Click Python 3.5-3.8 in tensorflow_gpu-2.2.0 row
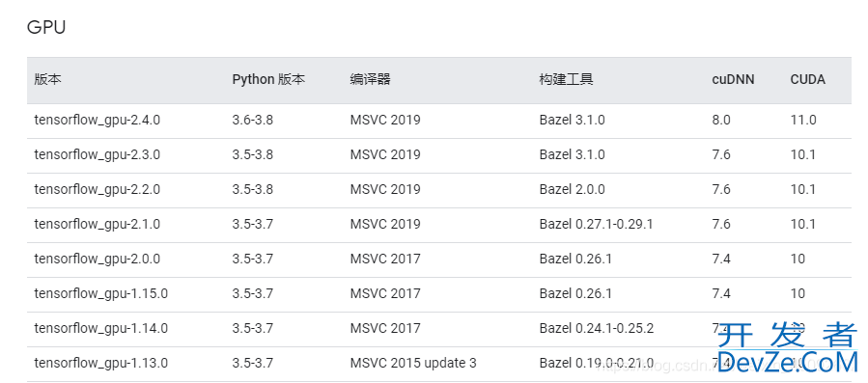 coord(252,190)
